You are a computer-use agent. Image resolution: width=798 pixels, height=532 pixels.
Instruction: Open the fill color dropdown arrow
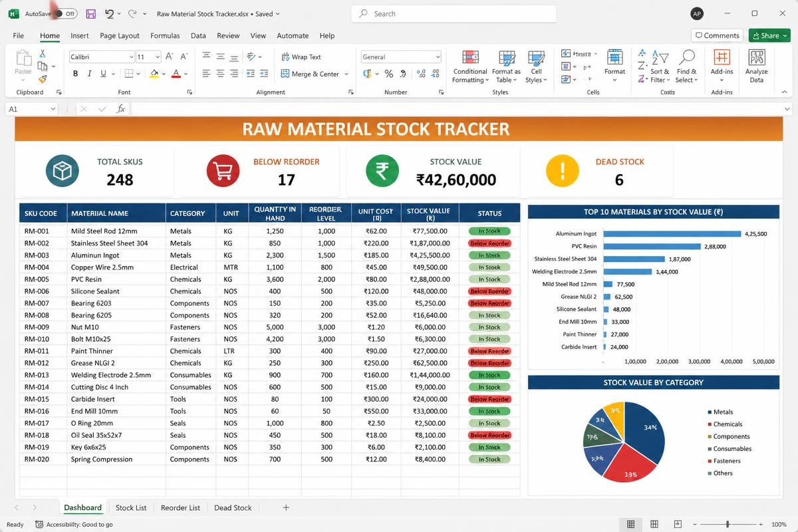(164, 74)
